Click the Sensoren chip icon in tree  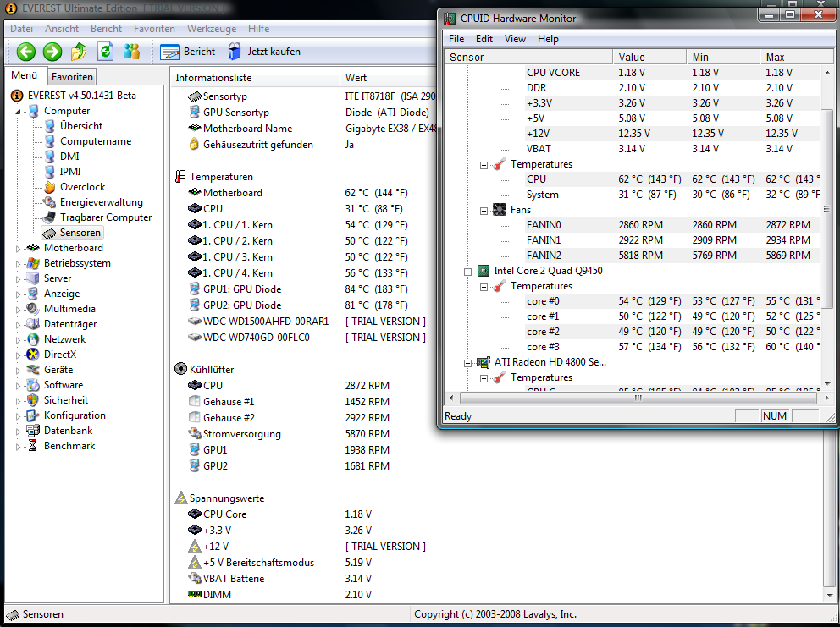point(49,233)
